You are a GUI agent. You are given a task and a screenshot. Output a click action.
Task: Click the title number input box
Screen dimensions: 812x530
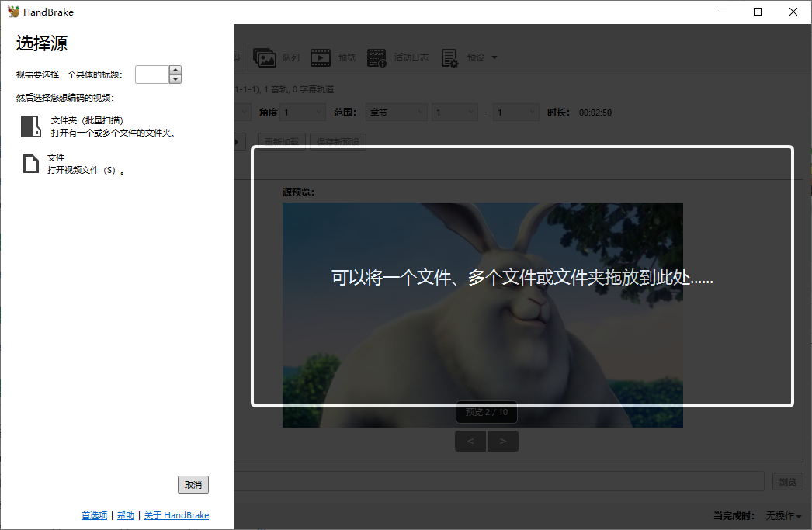click(151, 74)
